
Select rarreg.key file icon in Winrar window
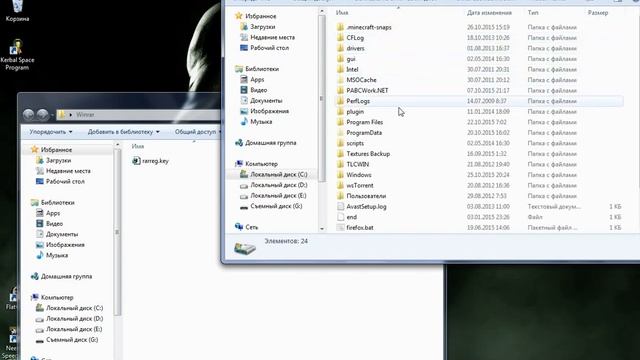click(136, 161)
